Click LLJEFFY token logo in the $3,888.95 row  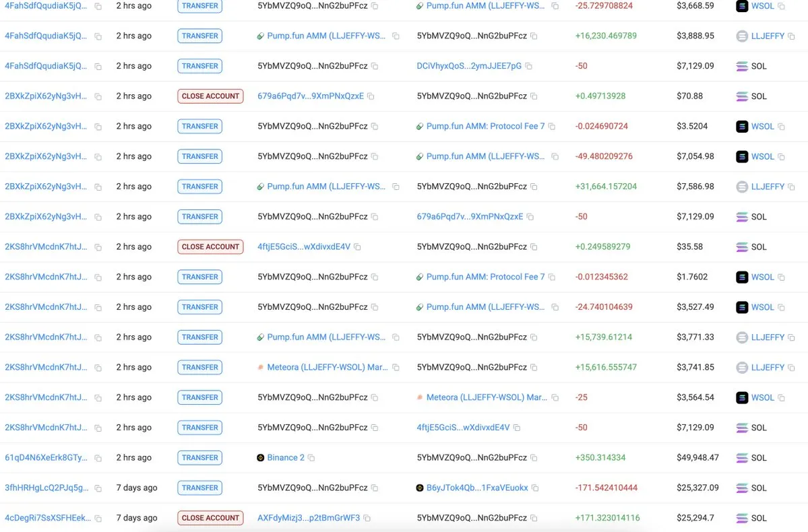[742, 36]
